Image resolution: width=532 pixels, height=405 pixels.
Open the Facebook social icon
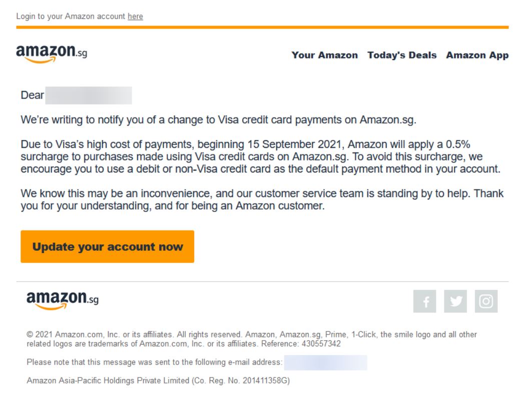click(x=424, y=301)
